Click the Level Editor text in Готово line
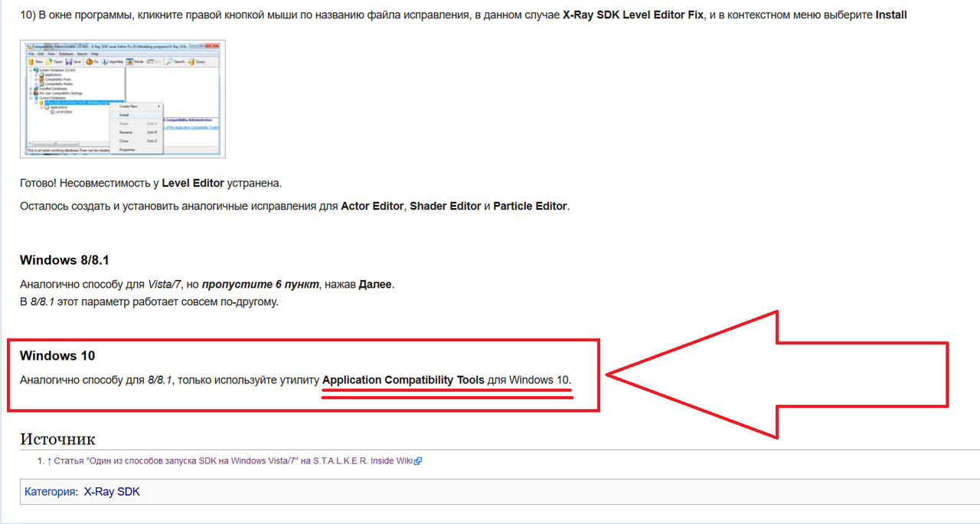The height and width of the screenshot is (524, 980). pos(193,184)
